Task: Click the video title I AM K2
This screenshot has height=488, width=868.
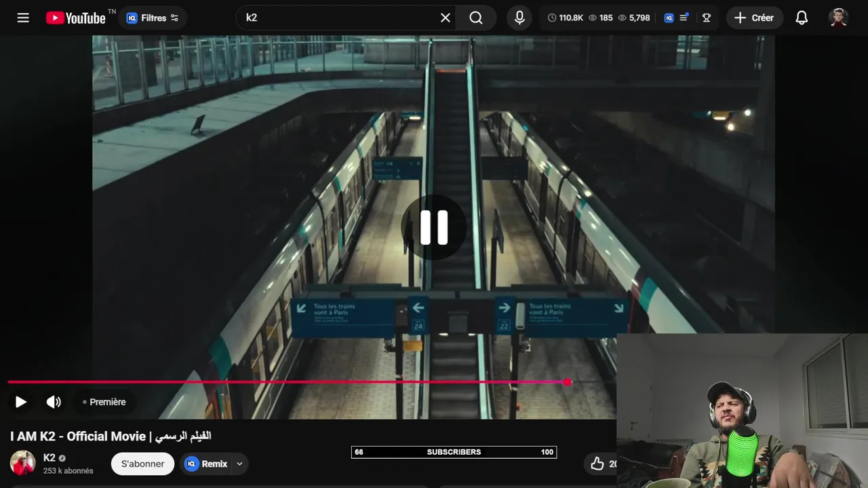Action: pyautogui.click(x=111, y=436)
